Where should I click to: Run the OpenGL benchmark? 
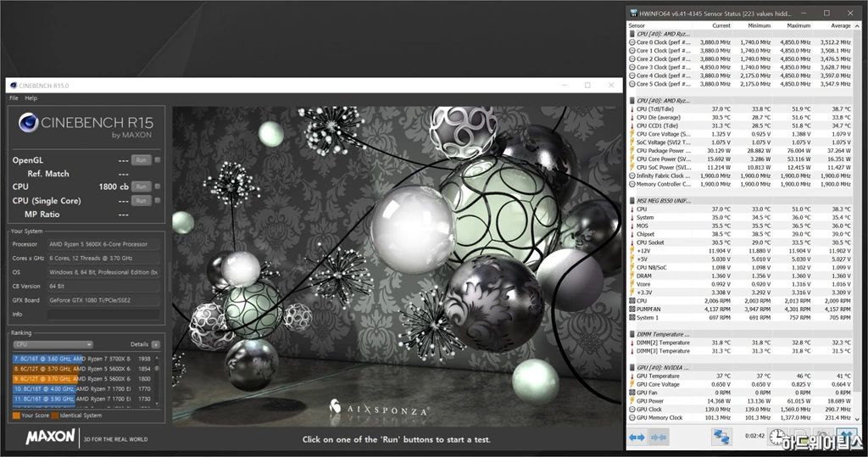142,160
